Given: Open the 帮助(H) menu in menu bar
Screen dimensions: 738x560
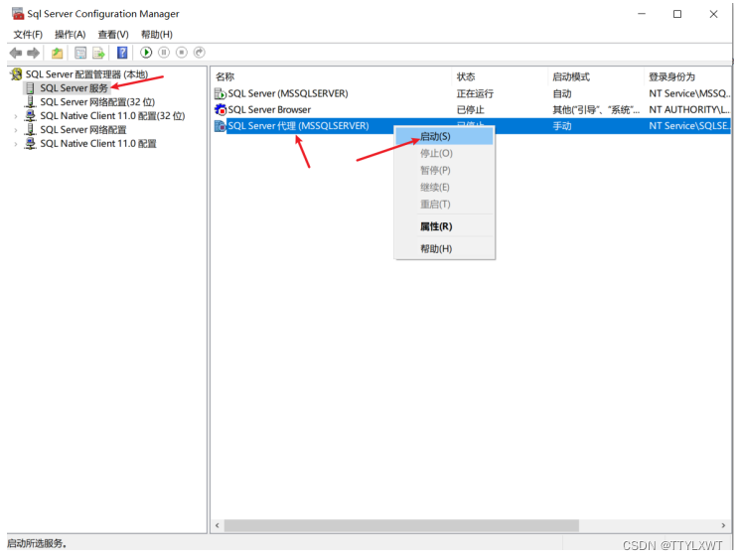Looking at the screenshot, I should 157,35.
